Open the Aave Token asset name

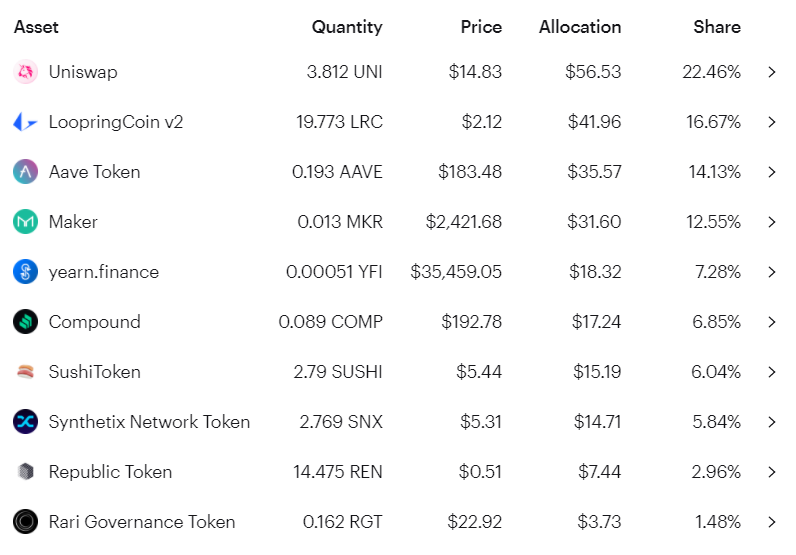pyautogui.click(x=94, y=172)
